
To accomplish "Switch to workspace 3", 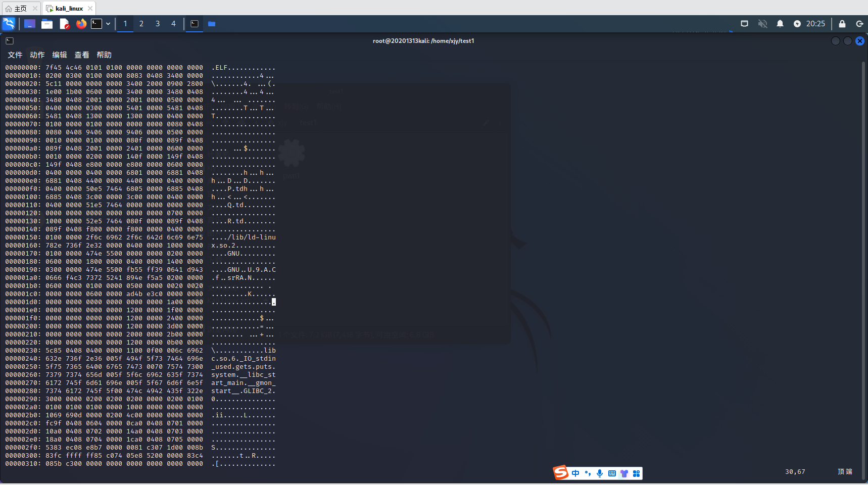I will tap(158, 24).
